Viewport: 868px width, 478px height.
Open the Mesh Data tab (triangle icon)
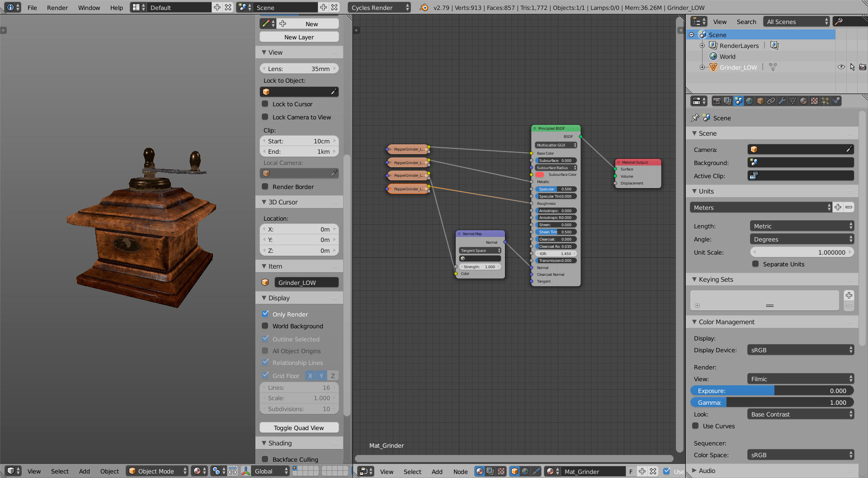(x=793, y=101)
